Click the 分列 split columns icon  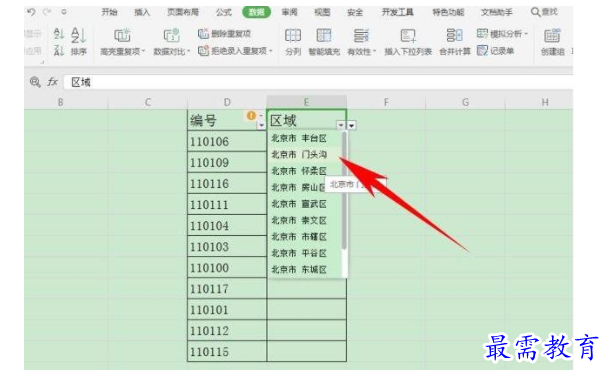click(293, 36)
